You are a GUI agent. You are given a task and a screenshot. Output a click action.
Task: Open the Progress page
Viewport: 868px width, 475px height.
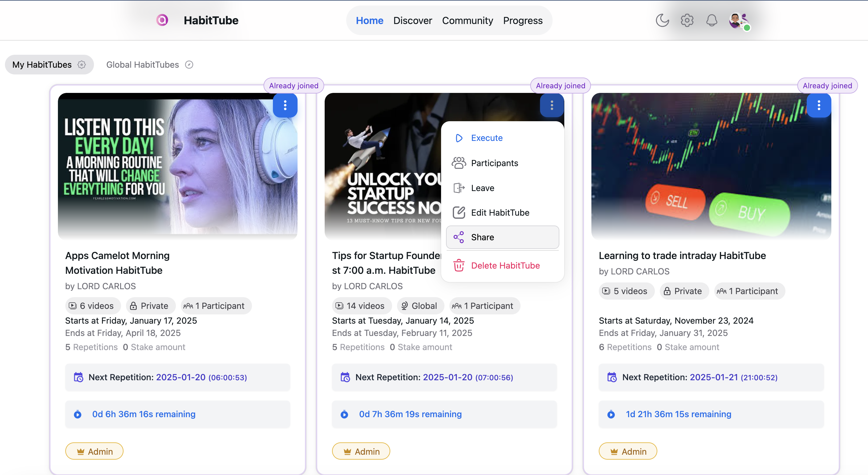pyautogui.click(x=522, y=21)
